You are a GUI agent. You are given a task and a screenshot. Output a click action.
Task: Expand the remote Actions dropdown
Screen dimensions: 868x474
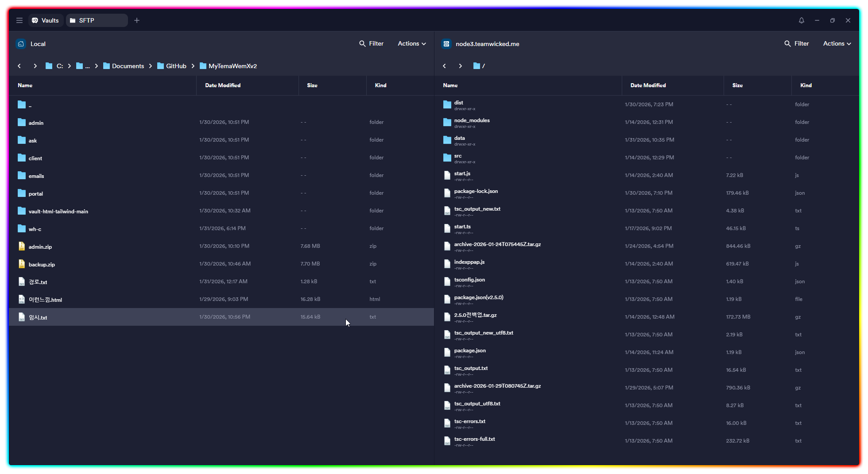click(837, 43)
